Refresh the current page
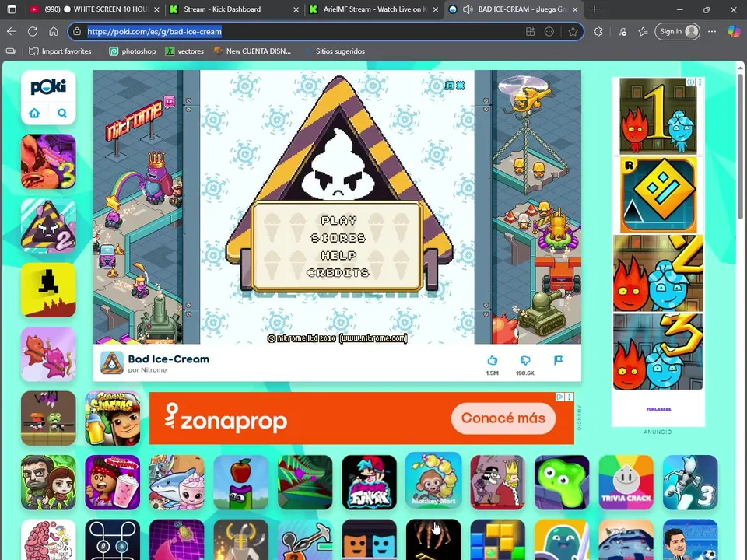The height and width of the screenshot is (560, 747). tap(33, 31)
